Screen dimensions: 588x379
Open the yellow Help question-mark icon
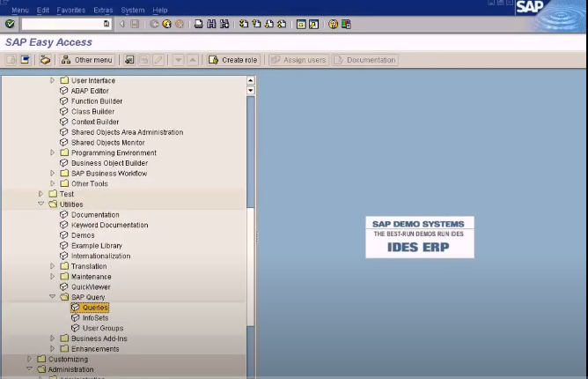(x=333, y=24)
